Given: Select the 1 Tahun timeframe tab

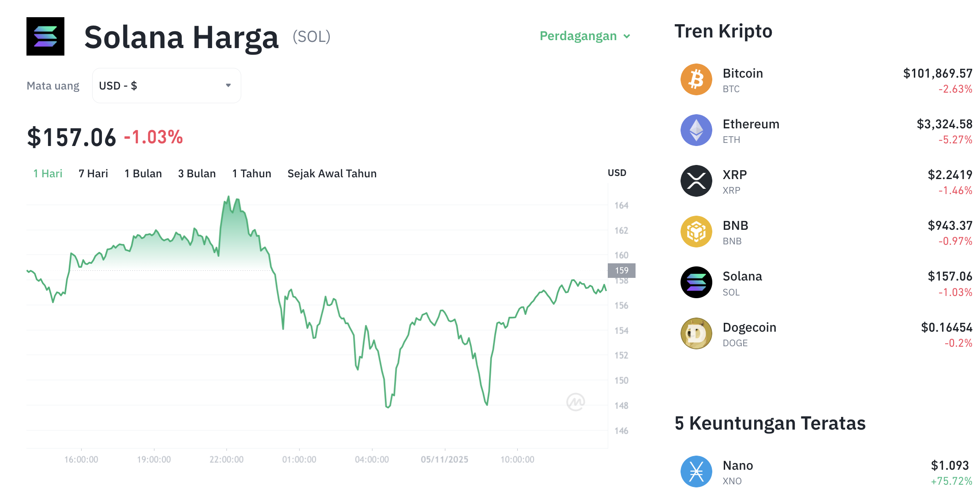Looking at the screenshot, I should click(x=251, y=173).
